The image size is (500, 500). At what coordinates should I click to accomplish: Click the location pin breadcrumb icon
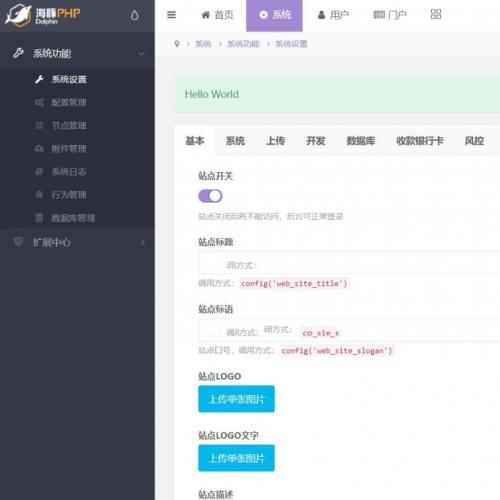tap(177, 44)
